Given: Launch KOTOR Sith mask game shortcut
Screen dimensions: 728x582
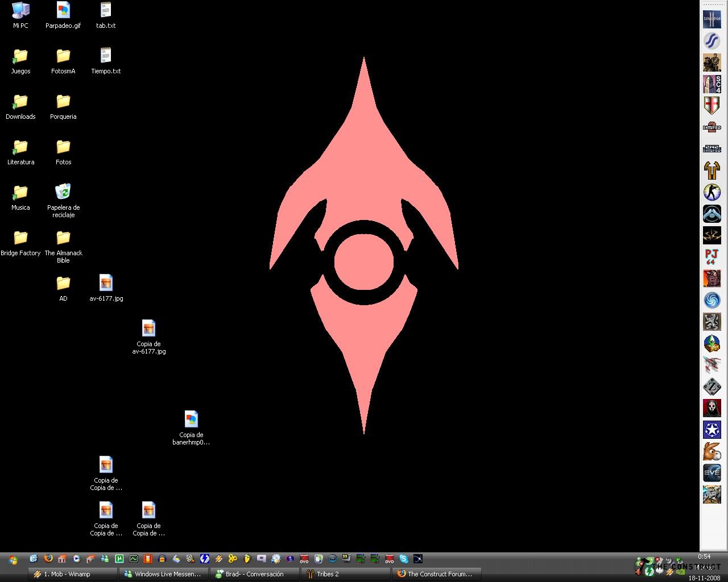Looking at the screenshot, I should point(712,408).
